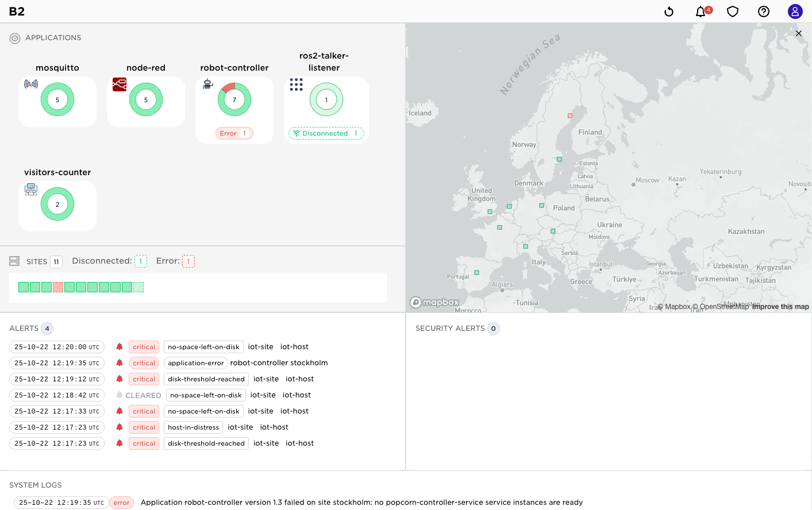
Task: Click the mosquitto application icon
Action: (31, 84)
